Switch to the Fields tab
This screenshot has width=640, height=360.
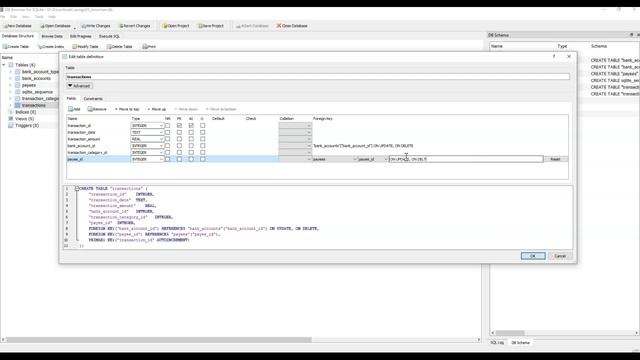click(71, 98)
